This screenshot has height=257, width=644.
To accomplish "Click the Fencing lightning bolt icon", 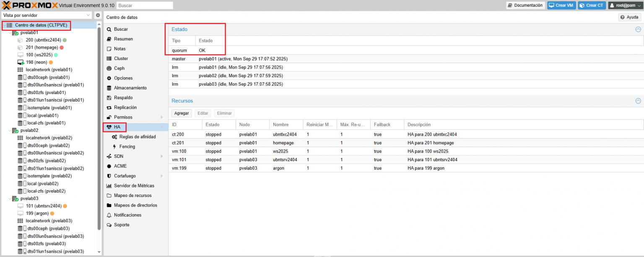I will pyautogui.click(x=114, y=147).
